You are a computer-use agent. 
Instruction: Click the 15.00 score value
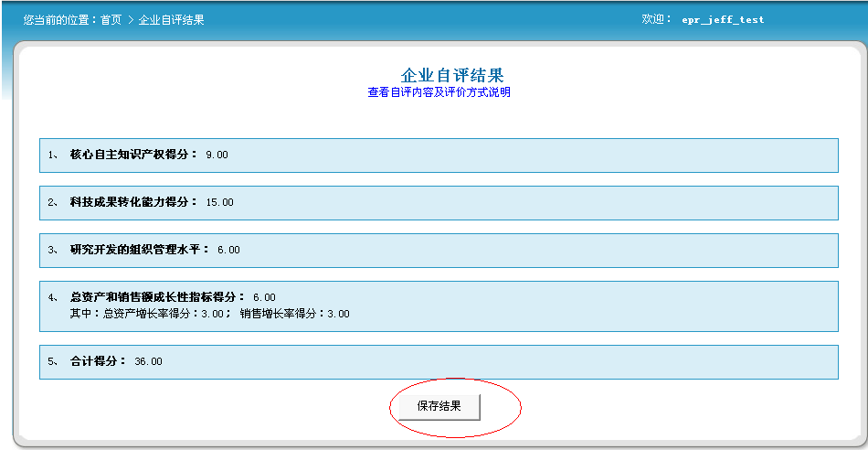pos(220,203)
